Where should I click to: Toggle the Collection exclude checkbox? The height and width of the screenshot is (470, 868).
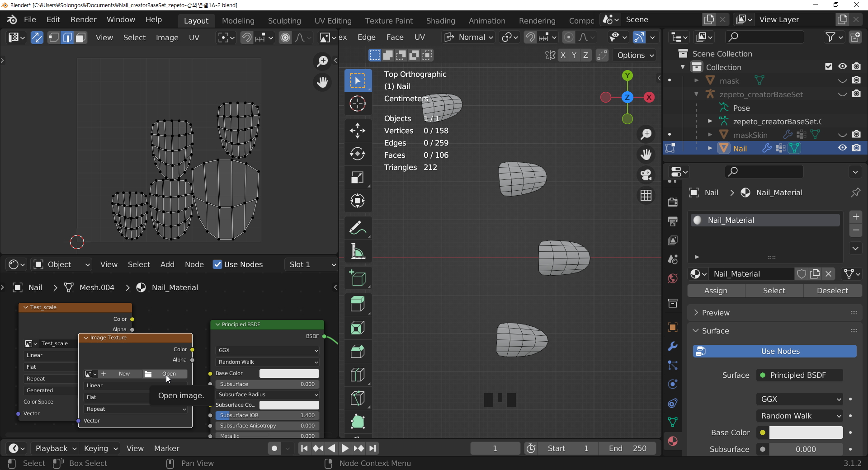(x=829, y=66)
